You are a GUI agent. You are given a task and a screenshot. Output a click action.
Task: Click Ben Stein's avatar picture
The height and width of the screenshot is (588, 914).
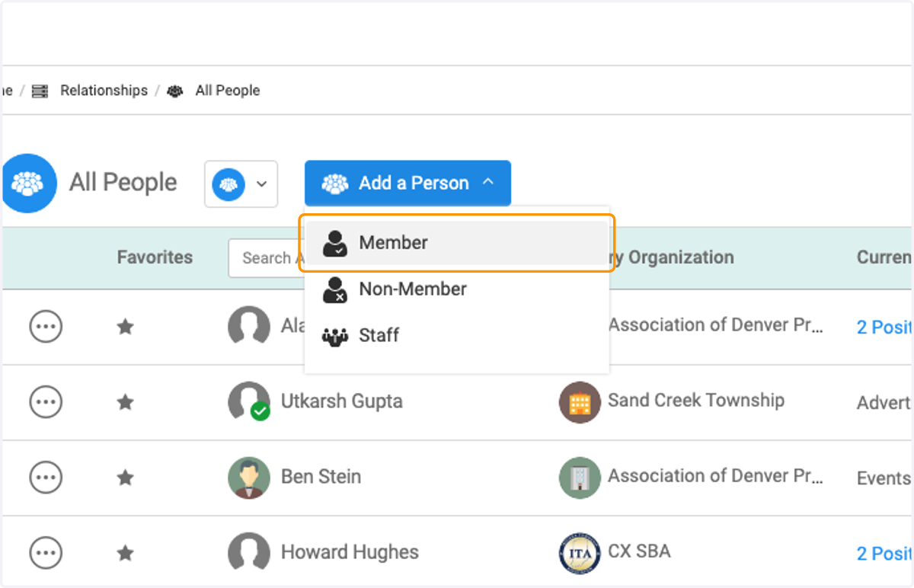(x=249, y=478)
